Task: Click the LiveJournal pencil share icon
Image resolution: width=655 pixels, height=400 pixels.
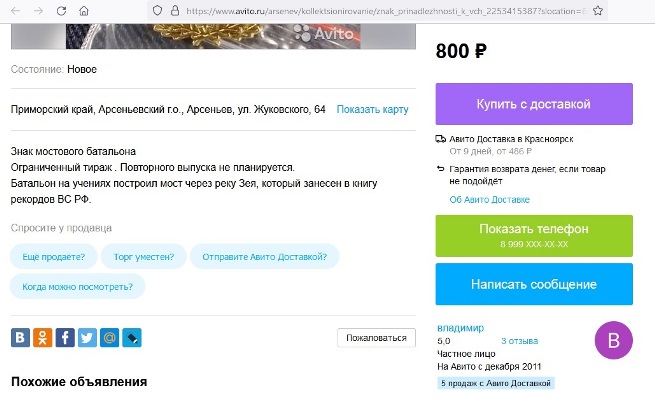Action: click(131, 337)
